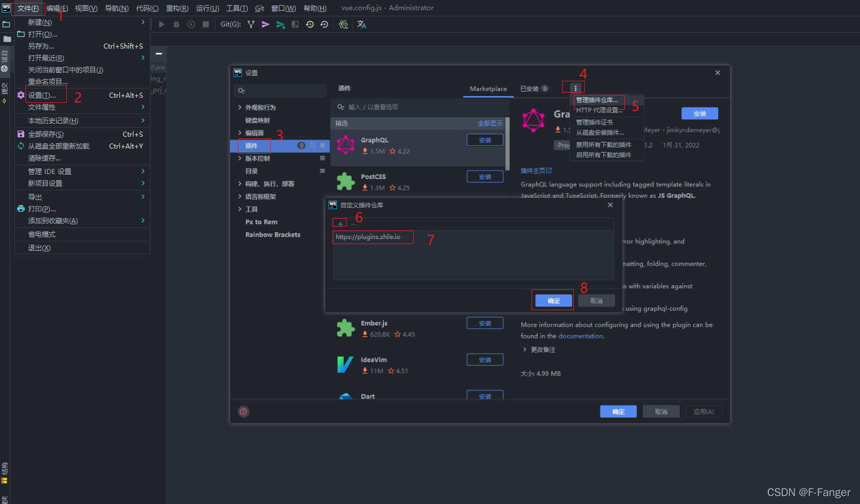
Task: Click the blue 安装 button in GraphQL details
Action: tap(700, 114)
